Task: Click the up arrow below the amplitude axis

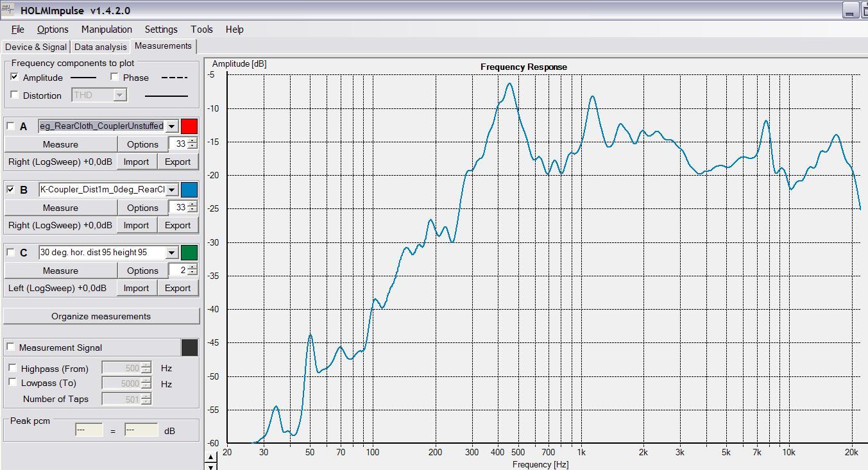Action: click(x=211, y=458)
